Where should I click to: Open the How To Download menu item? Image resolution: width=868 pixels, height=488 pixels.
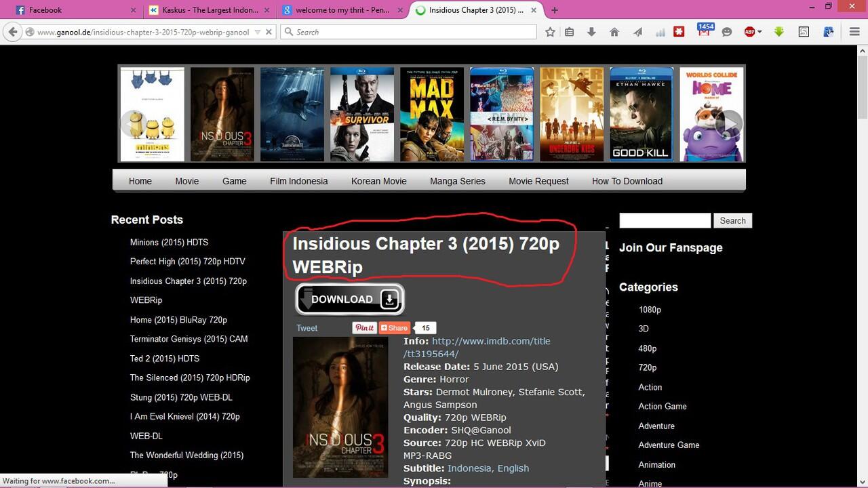(627, 181)
